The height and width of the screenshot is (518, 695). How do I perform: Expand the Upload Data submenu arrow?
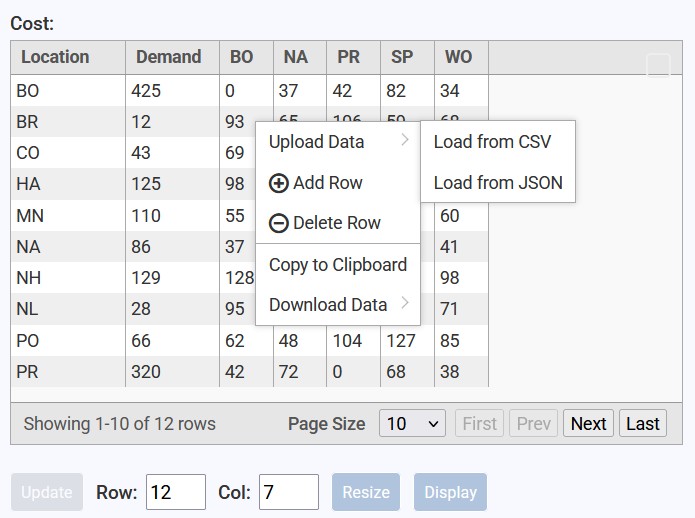(405, 140)
